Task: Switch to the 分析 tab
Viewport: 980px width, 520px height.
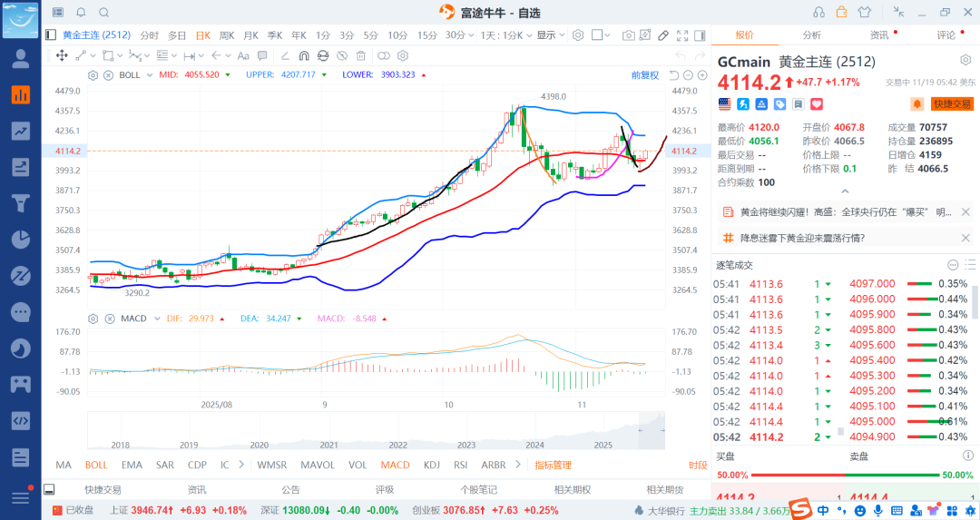Action: [x=811, y=34]
